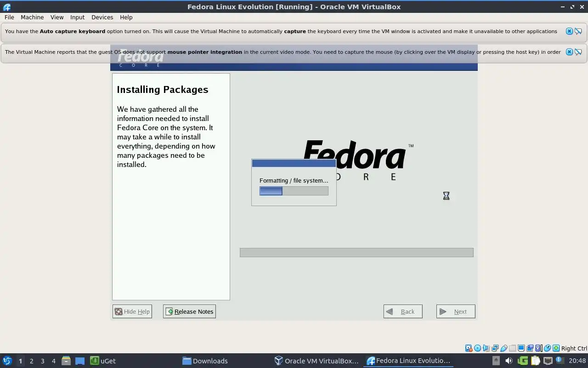Viewport: 588px width, 368px height.
Task: Click the Right Ctrl host key label
Action: pyautogui.click(x=574, y=348)
